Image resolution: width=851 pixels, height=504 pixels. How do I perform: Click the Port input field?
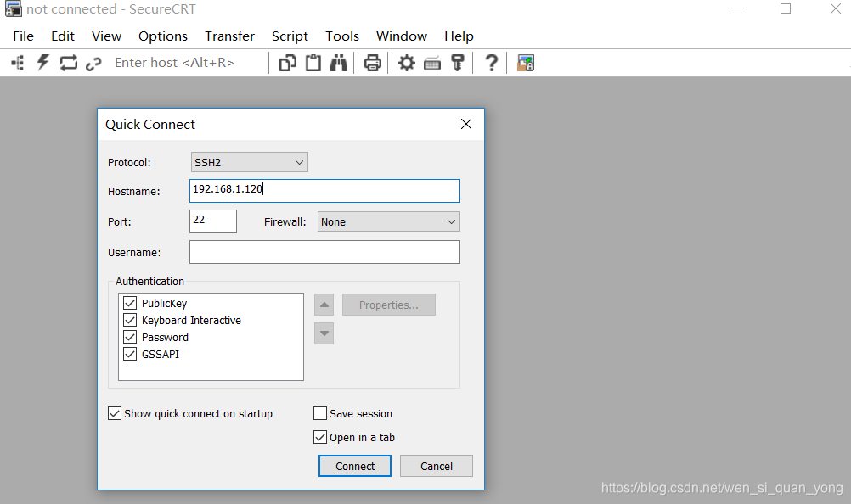pos(212,221)
